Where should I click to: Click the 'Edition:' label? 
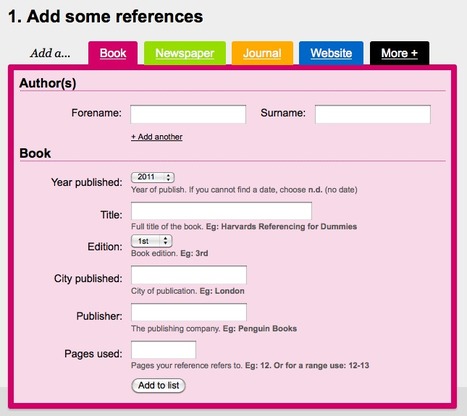point(105,247)
